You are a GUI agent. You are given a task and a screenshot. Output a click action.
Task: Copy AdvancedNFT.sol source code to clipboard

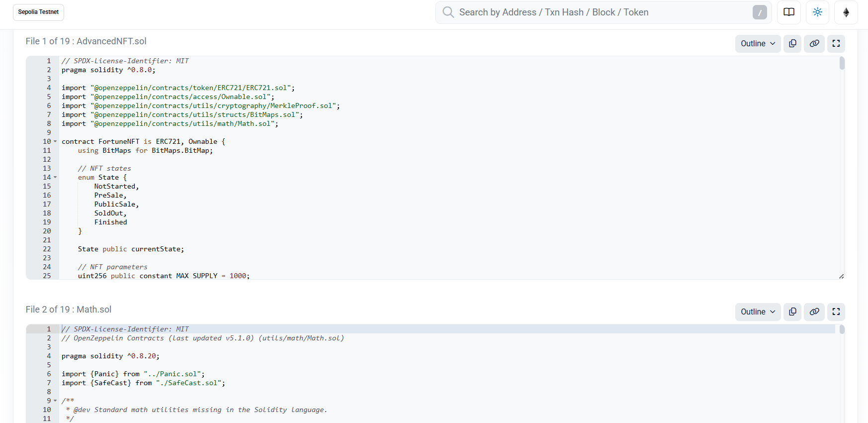click(792, 44)
